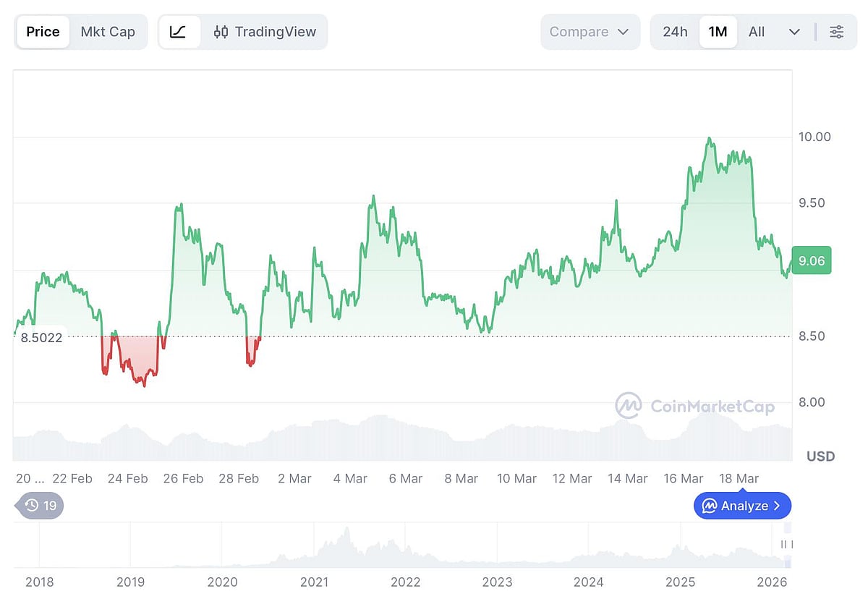Open the Compare dropdown
This screenshot has height=599, width=868.
[x=590, y=32]
